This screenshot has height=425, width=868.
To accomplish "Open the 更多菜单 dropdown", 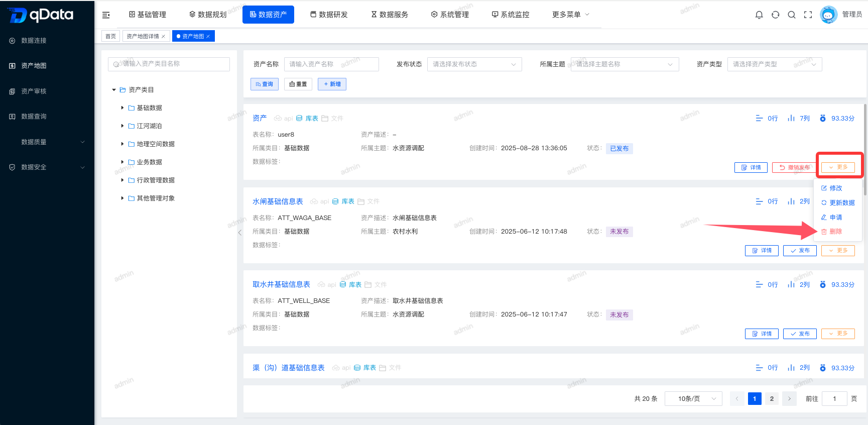I will [x=571, y=15].
